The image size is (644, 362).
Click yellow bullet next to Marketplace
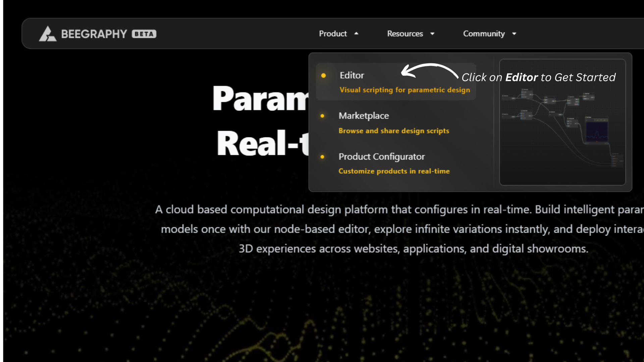pos(322,116)
